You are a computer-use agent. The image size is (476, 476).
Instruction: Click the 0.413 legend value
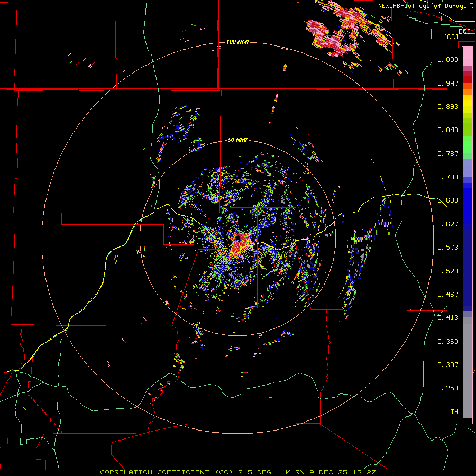click(448, 317)
